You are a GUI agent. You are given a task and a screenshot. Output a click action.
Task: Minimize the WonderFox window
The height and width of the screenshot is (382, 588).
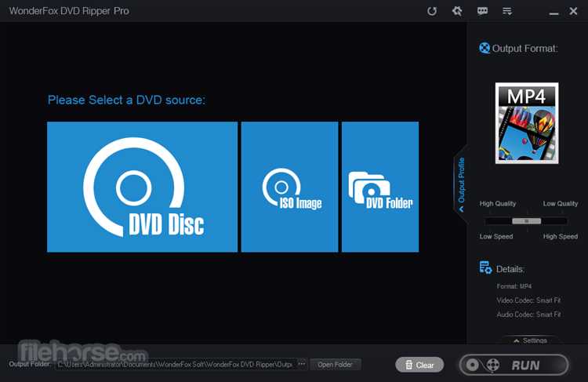coord(554,12)
